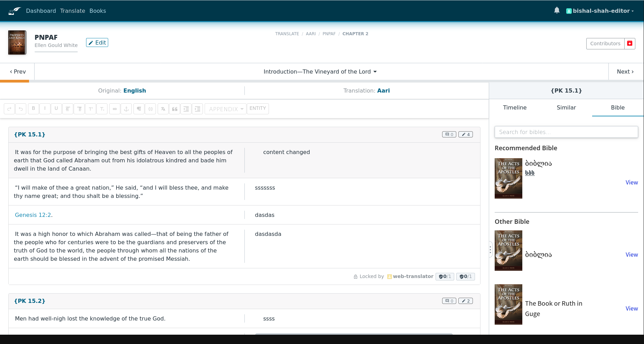
Task: Click the translate language icon in the toolbar
Action: pos(163,109)
